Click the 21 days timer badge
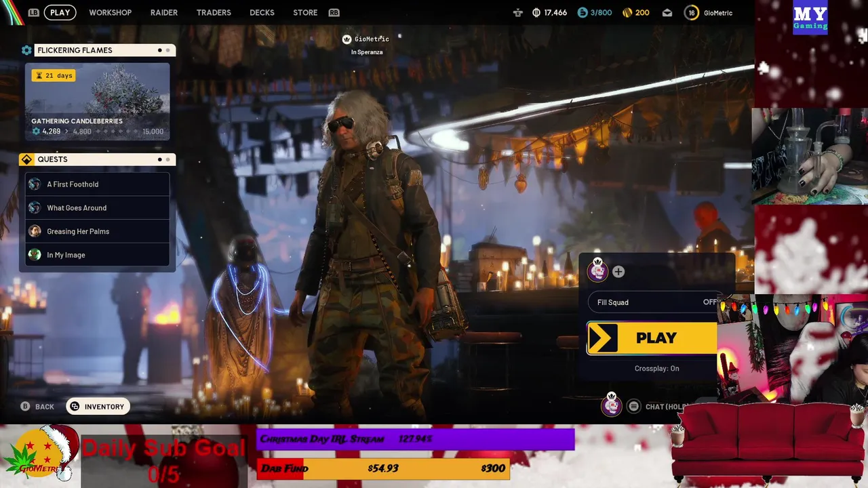This screenshot has height=488, width=868. [54, 75]
